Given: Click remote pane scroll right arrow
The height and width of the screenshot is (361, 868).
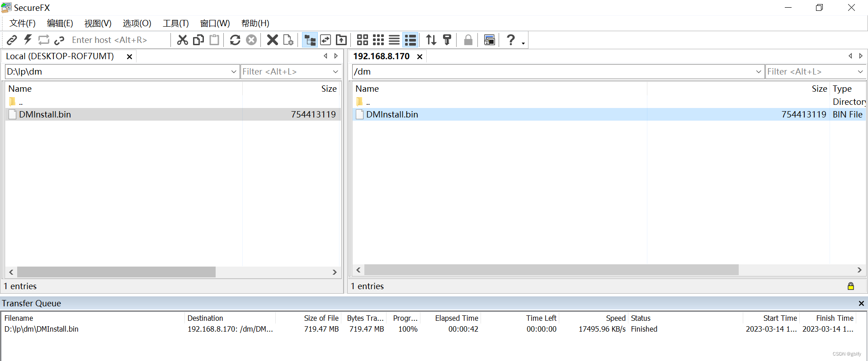Looking at the screenshot, I should 859,270.
